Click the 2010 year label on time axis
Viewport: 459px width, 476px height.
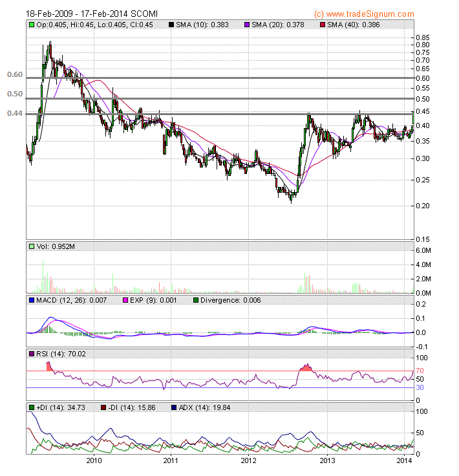[x=94, y=460]
